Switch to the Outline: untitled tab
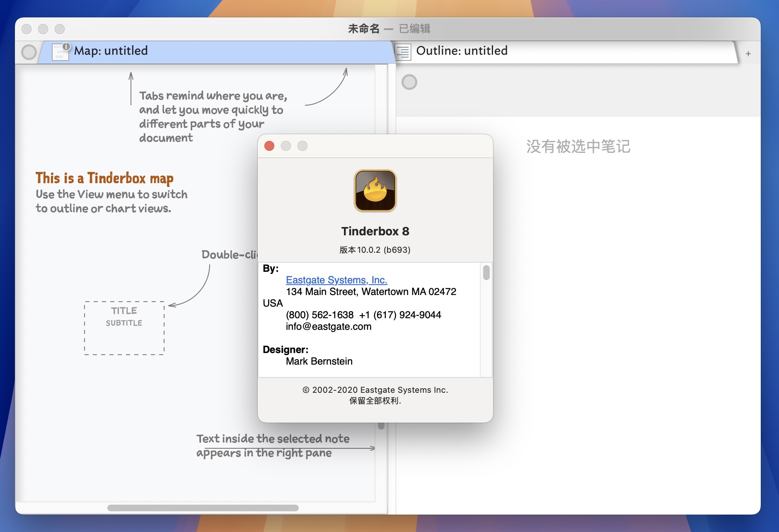 pos(566,51)
